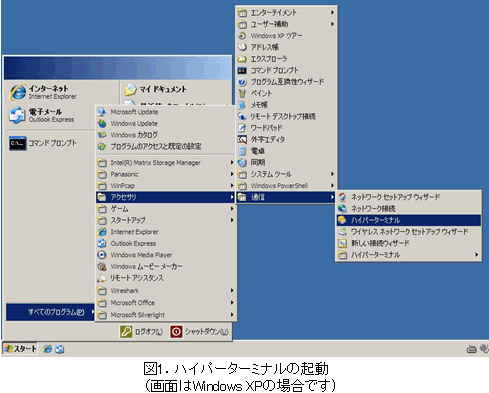
Task: Open the highlighted ハイパーターミナル program entry
Action: pyautogui.click(x=409, y=220)
